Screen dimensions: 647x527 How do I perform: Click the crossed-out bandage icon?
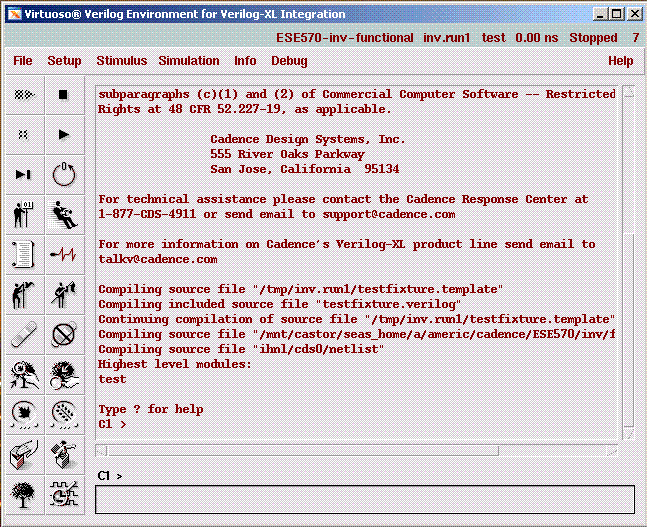65,335
